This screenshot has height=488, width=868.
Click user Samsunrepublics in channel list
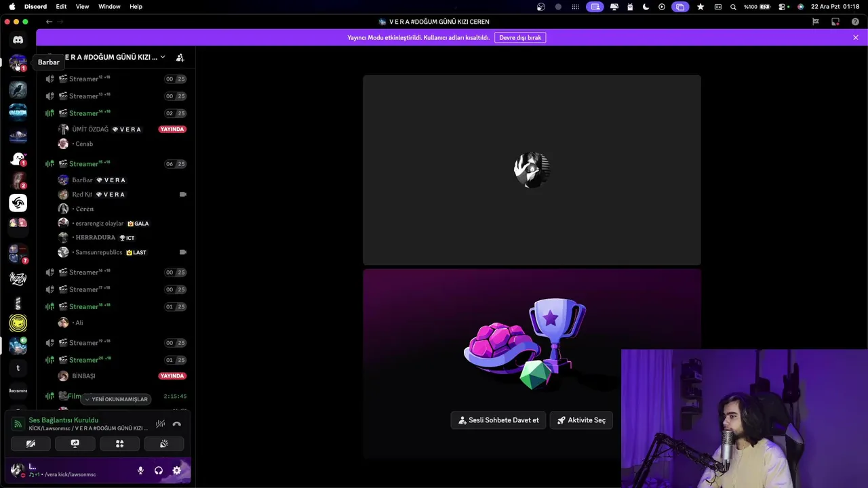click(122, 252)
